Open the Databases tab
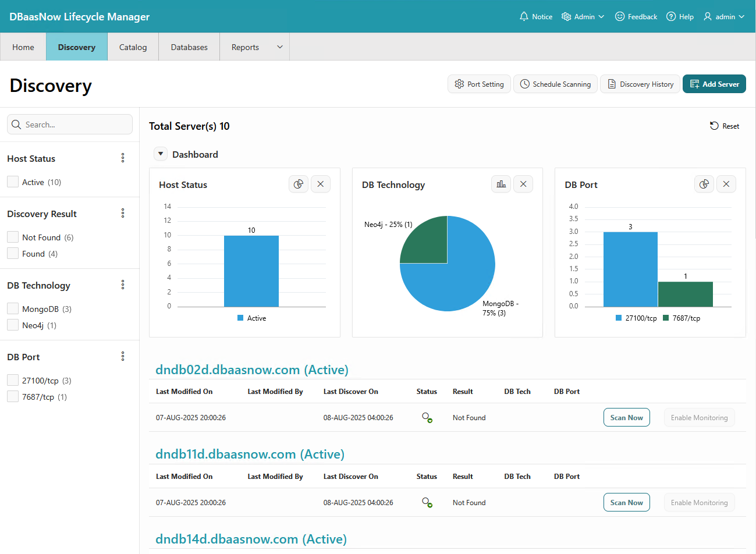 pyautogui.click(x=189, y=47)
